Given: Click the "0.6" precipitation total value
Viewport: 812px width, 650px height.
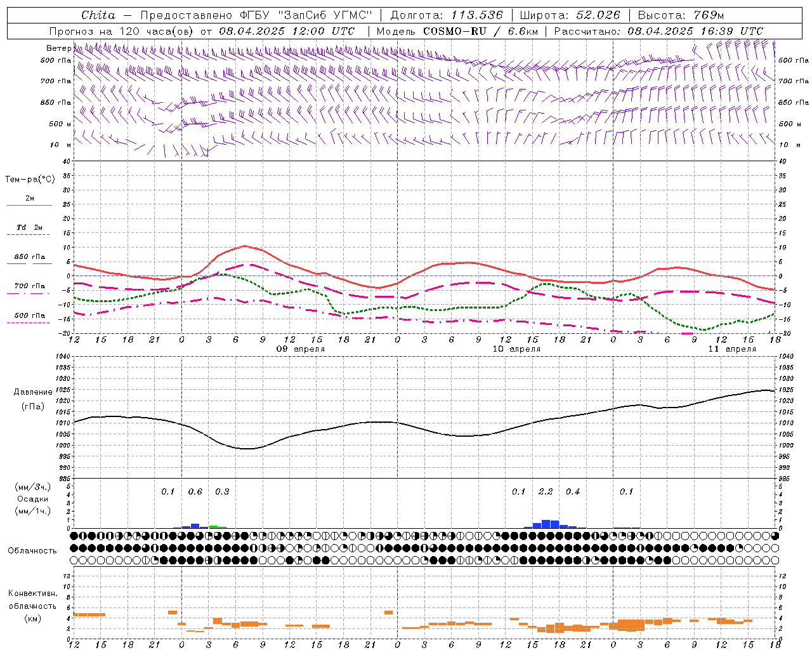Looking at the screenshot, I should tap(195, 491).
